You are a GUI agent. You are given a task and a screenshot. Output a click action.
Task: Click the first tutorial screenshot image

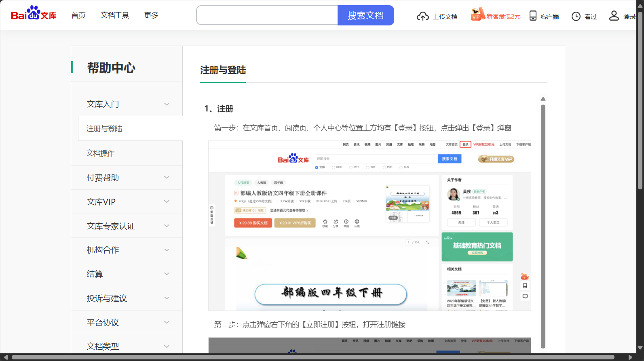coord(370,226)
